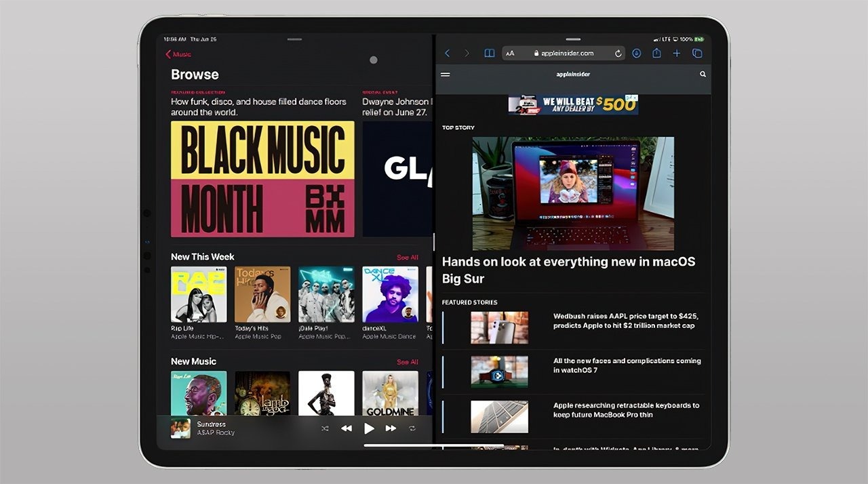
Task: Enable repeat in the Music player
Action: coord(412,428)
